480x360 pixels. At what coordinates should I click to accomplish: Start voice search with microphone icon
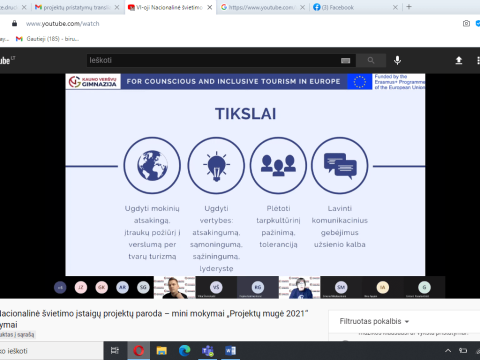pyautogui.click(x=397, y=60)
